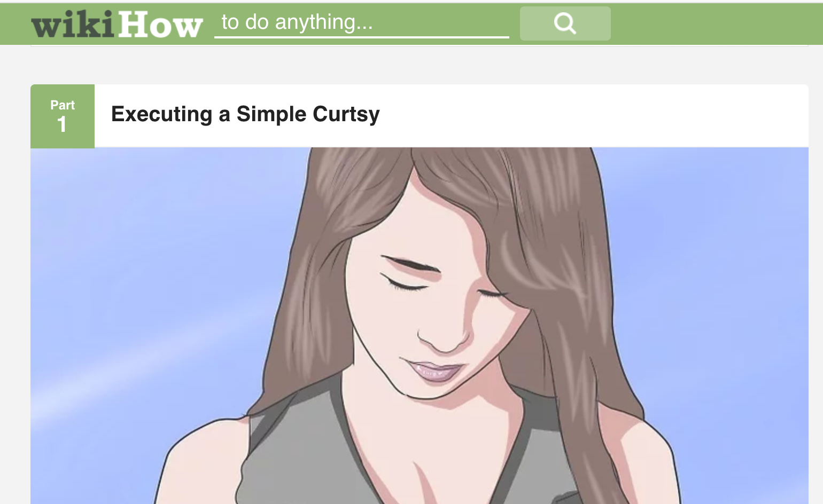Click the girl's closed left eyelashes
The height and width of the screenshot is (504, 823).
tap(404, 284)
